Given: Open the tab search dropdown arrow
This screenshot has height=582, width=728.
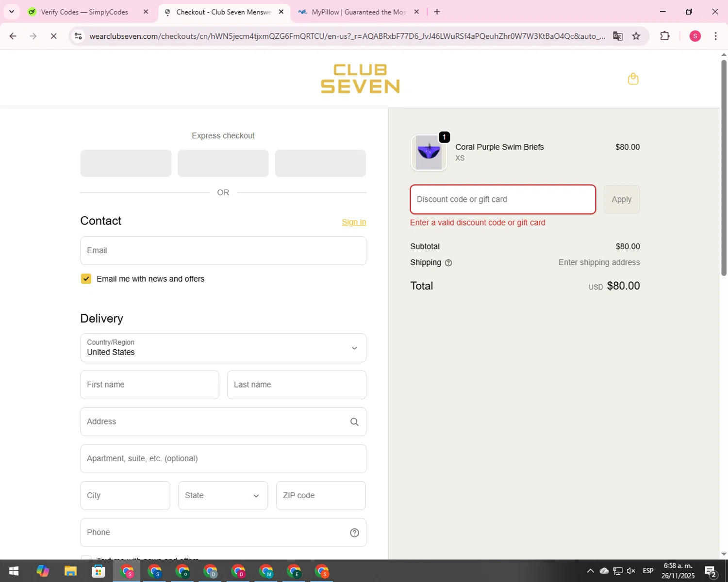Looking at the screenshot, I should [x=11, y=12].
